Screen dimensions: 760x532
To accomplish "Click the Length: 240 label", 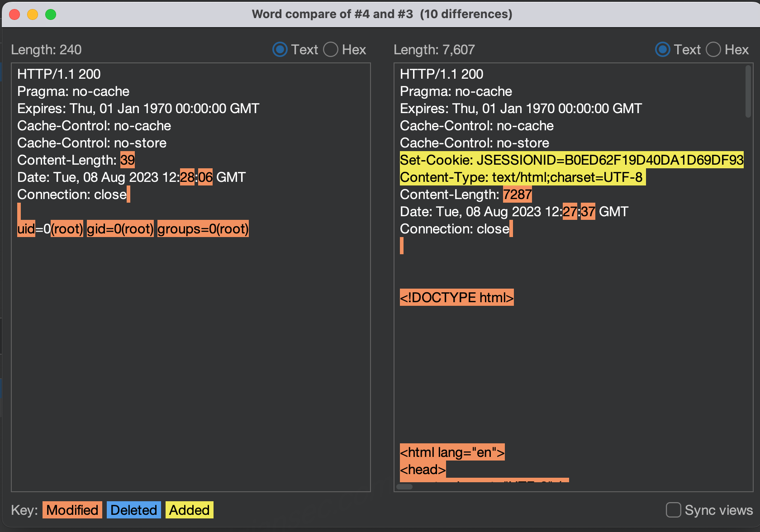I will click(46, 50).
